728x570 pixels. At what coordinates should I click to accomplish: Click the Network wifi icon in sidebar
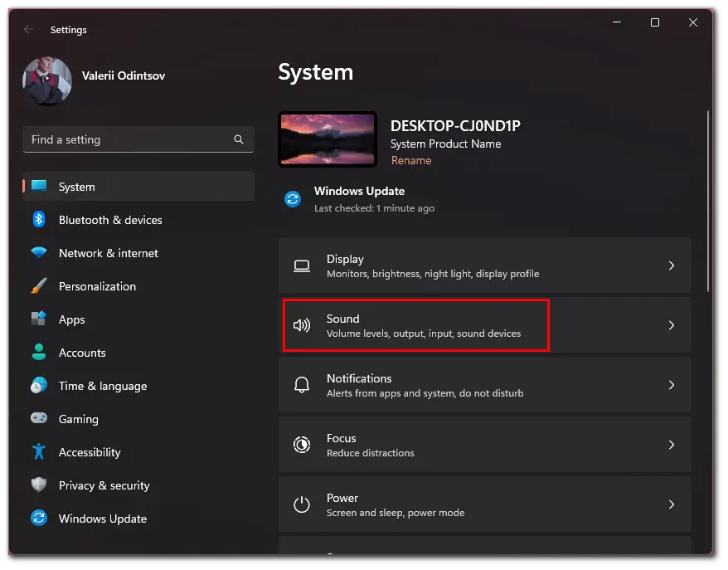pos(39,253)
